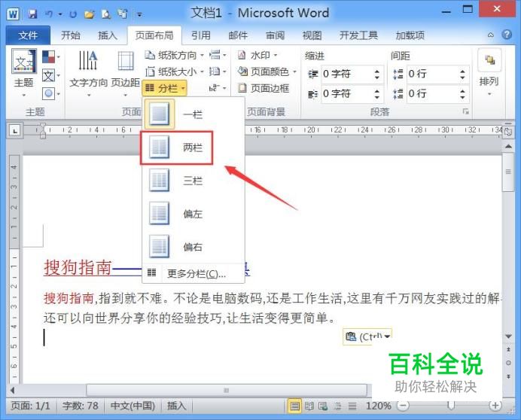The height and width of the screenshot is (420, 521).
Task: Click language 中文(中国) in status bar
Action: tap(133, 406)
